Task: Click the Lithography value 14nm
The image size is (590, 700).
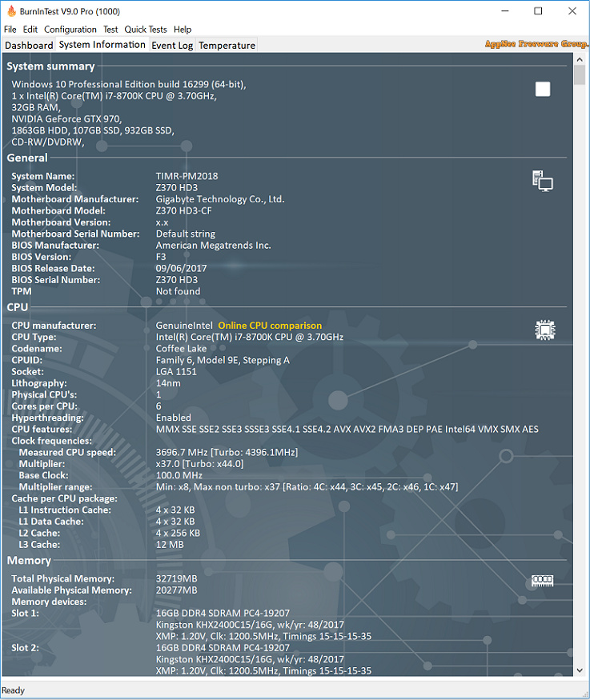Action: click(168, 383)
